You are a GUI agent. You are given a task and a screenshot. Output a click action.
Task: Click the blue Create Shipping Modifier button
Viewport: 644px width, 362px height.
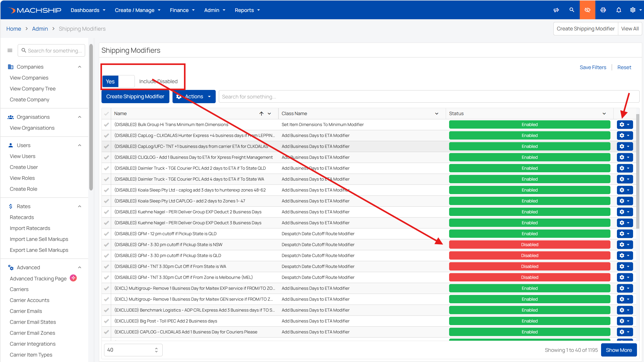point(135,96)
